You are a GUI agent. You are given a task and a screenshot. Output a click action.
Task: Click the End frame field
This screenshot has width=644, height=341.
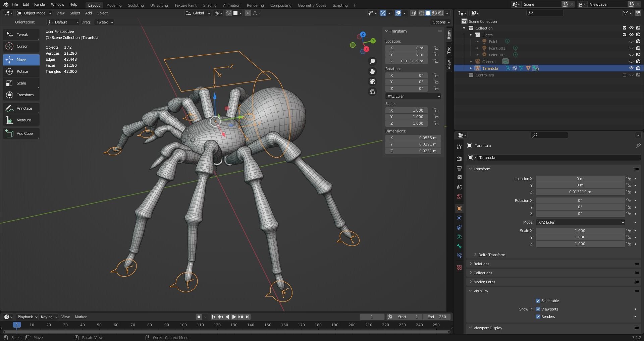[436, 317]
